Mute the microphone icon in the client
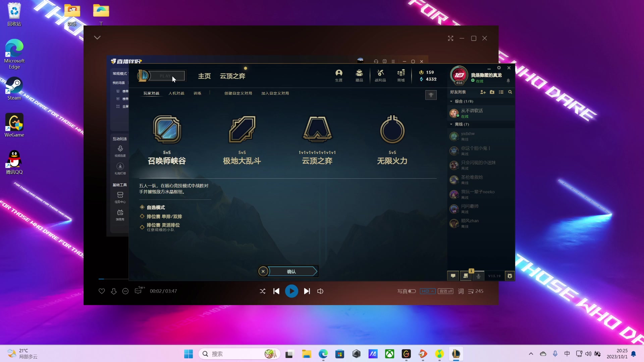Viewport: 644px width, 362px height. click(479, 276)
